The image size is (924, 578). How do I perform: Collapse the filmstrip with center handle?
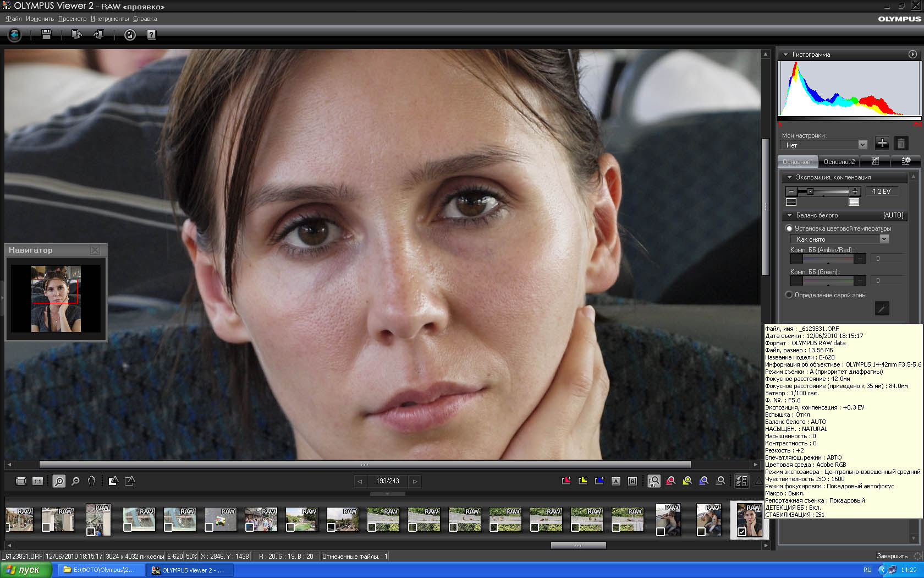point(388,494)
